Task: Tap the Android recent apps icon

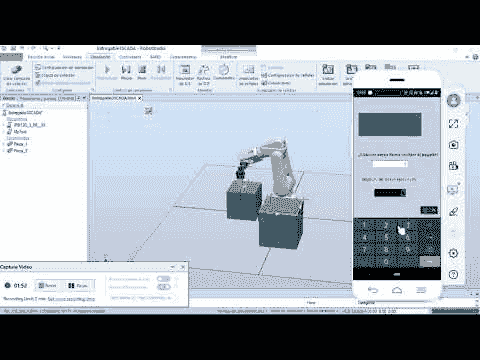Action: click(x=421, y=290)
